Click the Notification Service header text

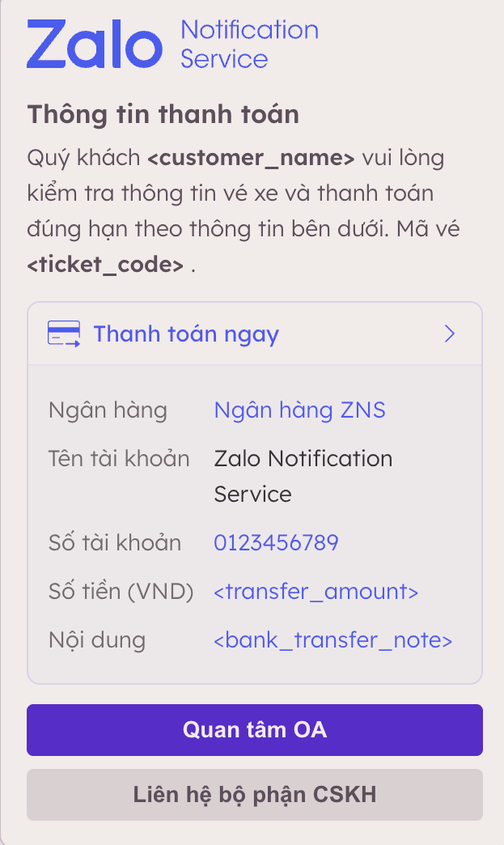249,45
